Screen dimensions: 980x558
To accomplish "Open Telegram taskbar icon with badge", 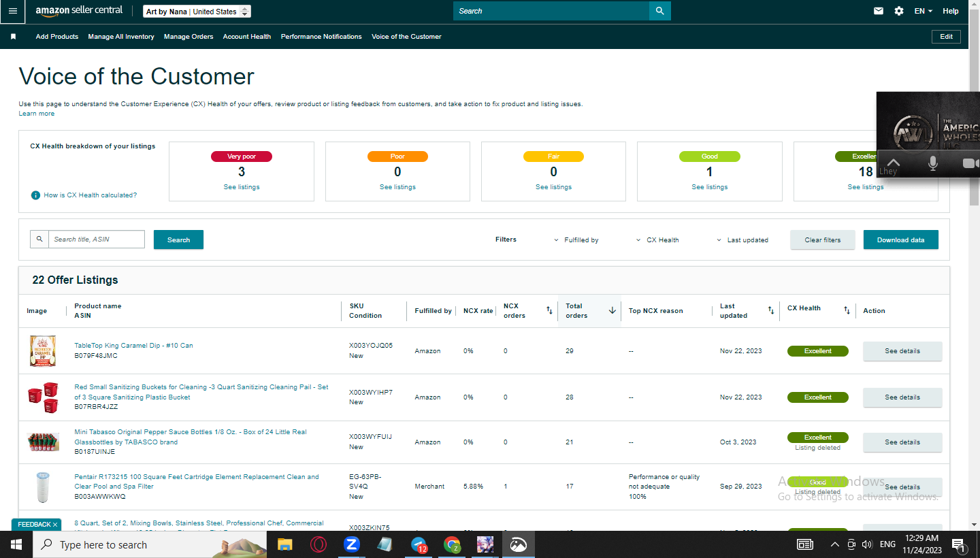I will 419,544.
